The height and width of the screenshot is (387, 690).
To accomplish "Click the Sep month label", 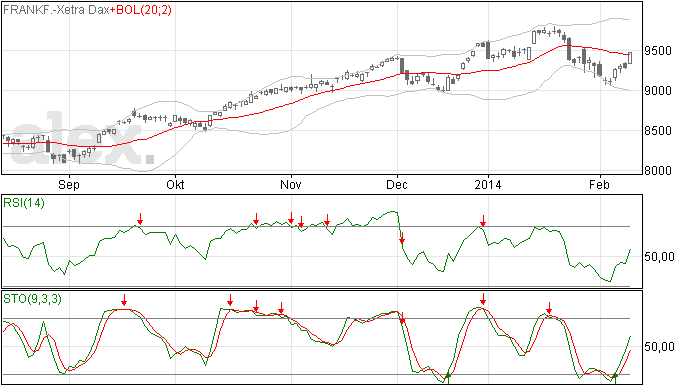I will click(x=69, y=184).
